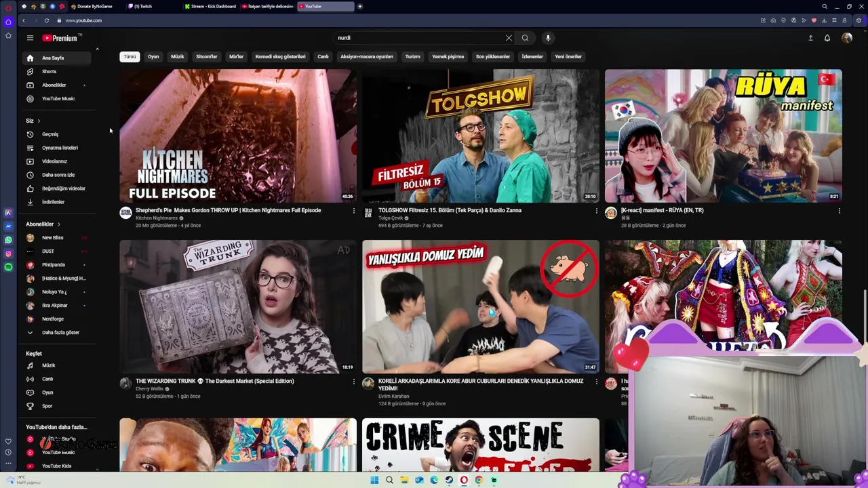Open Evrim Karahan channel link
Image resolution: width=868 pixels, height=488 pixels.
point(394,396)
